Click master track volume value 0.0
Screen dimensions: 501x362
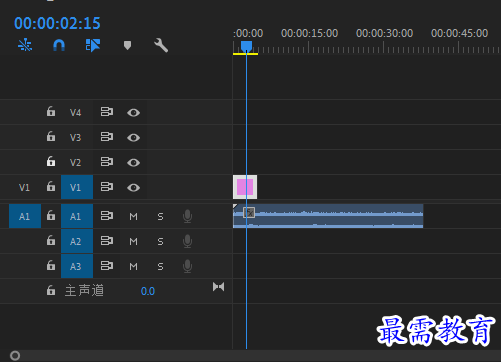[x=148, y=291]
